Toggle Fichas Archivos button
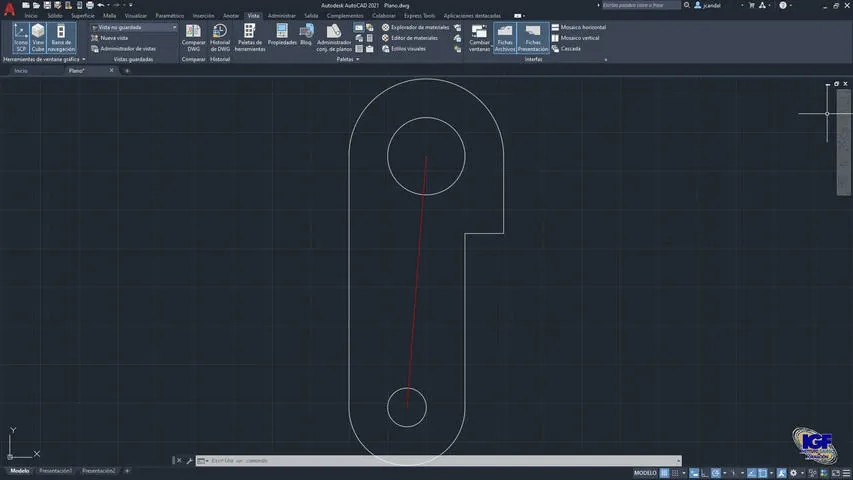 [x=505, y=38]
